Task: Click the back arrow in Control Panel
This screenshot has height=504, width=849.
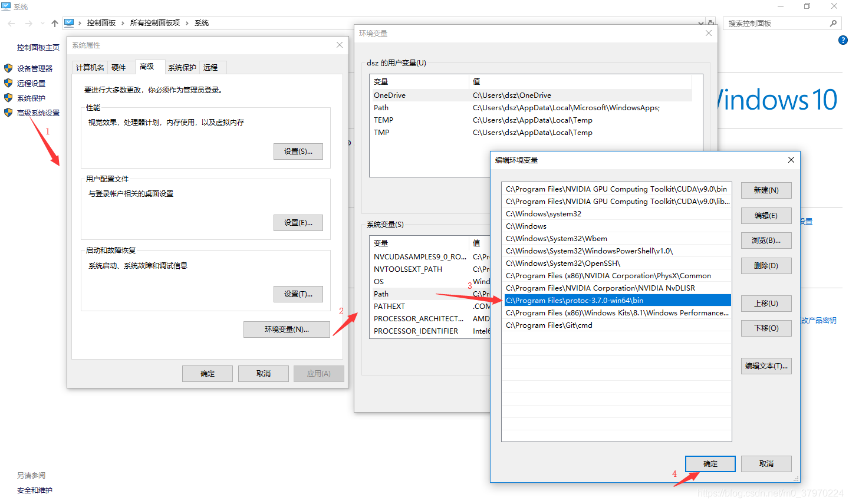Action: point(12,23)
